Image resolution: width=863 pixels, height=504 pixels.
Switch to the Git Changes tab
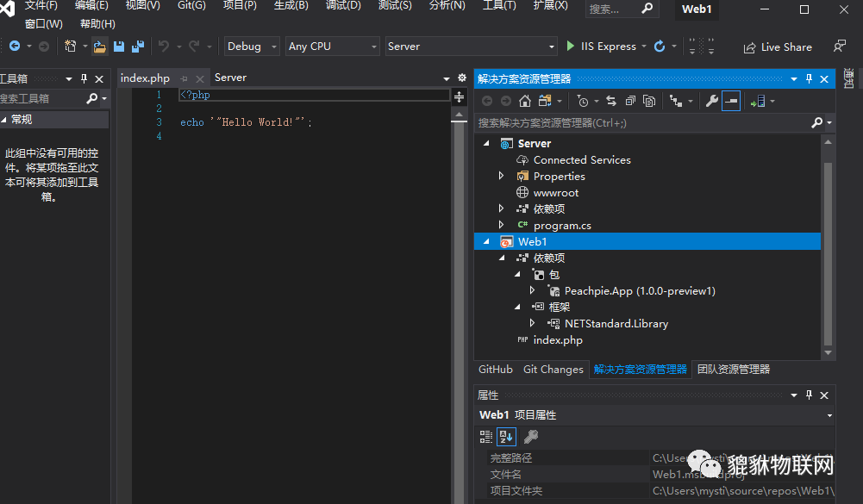[x=553, y=370]
